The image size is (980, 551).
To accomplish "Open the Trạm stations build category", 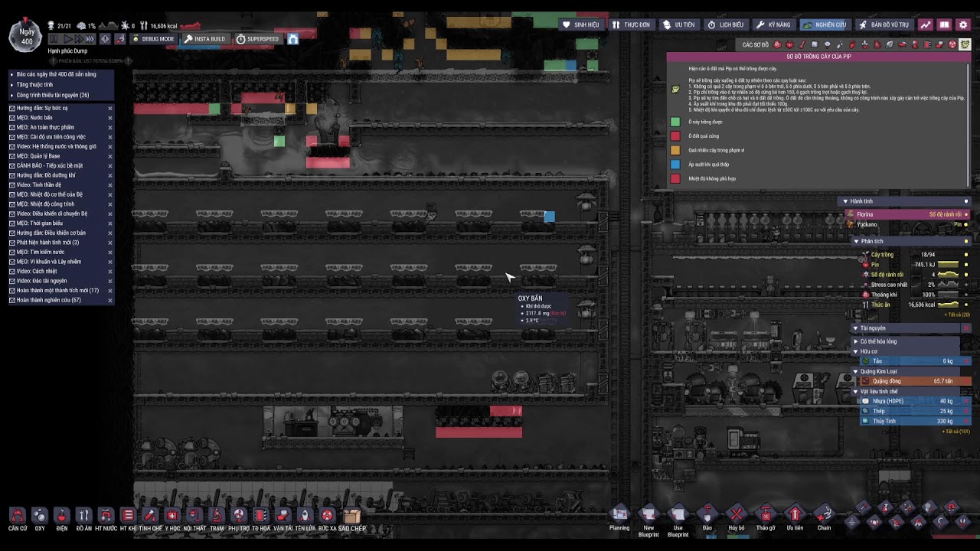I will tap(217, 517).
